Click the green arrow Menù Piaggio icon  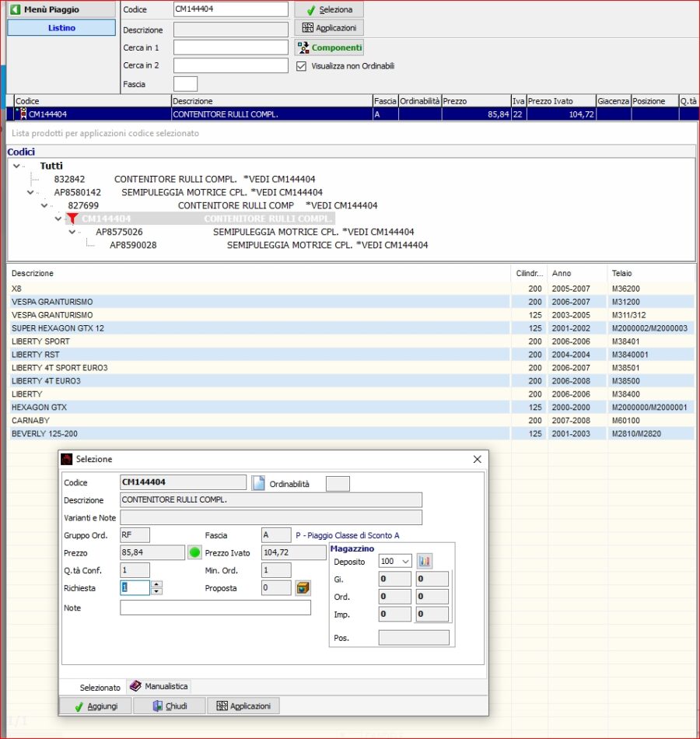15,10
